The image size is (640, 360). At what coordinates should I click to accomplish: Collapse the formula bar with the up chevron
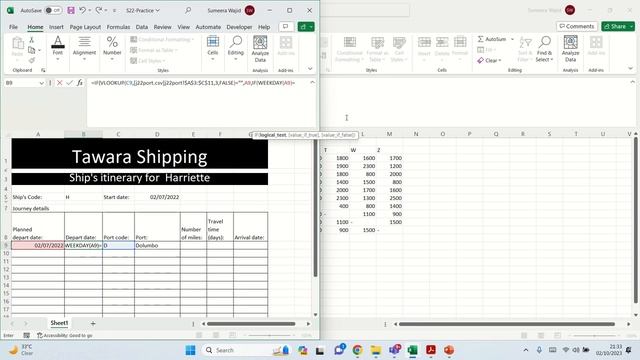click(312, 82)
